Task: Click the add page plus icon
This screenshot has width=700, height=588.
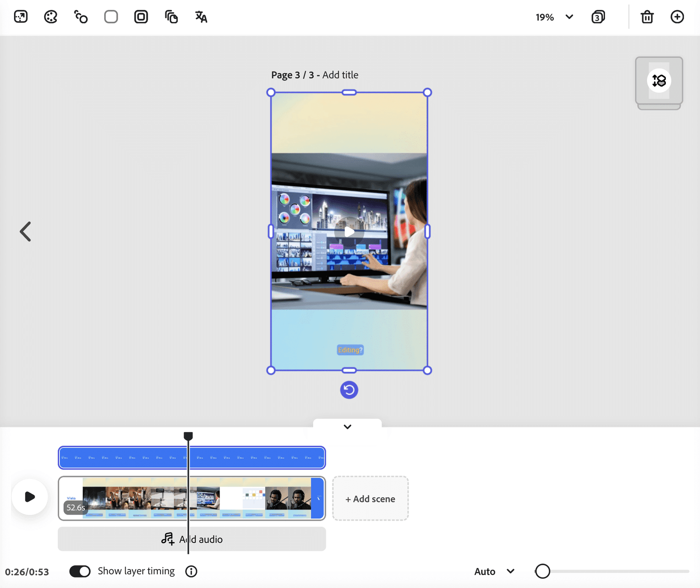Action: pos(677,17)
